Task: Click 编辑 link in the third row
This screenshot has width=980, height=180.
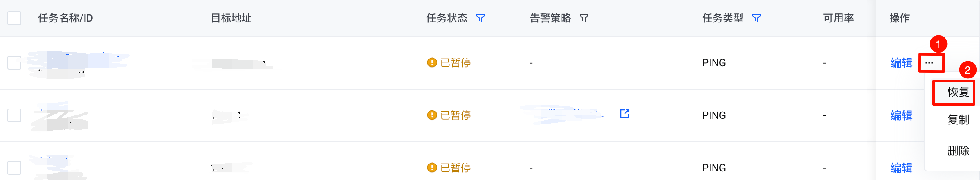Action: [901, 168]
